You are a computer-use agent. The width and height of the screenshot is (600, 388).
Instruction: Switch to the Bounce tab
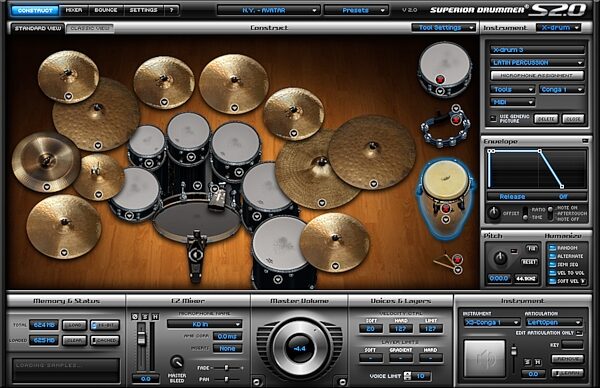pyautogui.click(x=106, y=10)
